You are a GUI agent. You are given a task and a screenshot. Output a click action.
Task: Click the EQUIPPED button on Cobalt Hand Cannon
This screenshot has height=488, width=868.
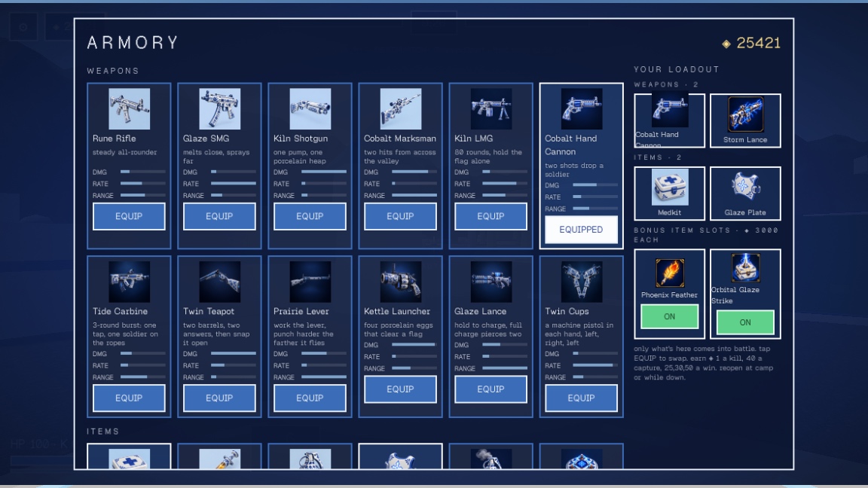pyautogui.click(x=581, y=230)
